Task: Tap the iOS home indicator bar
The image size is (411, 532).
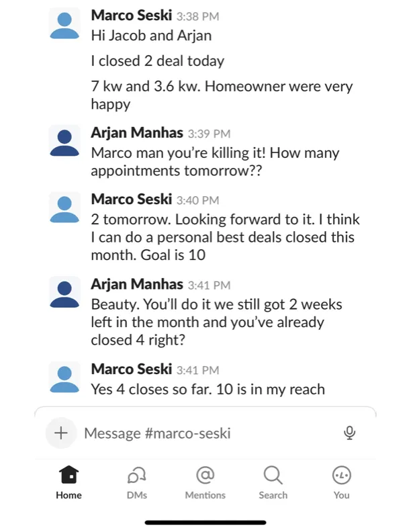Action: click(x=205, y=523)
